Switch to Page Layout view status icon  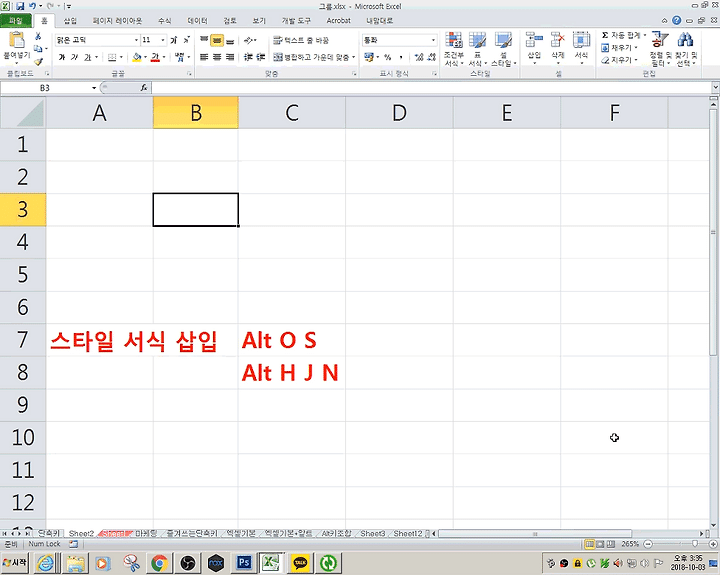pos(600,544)
